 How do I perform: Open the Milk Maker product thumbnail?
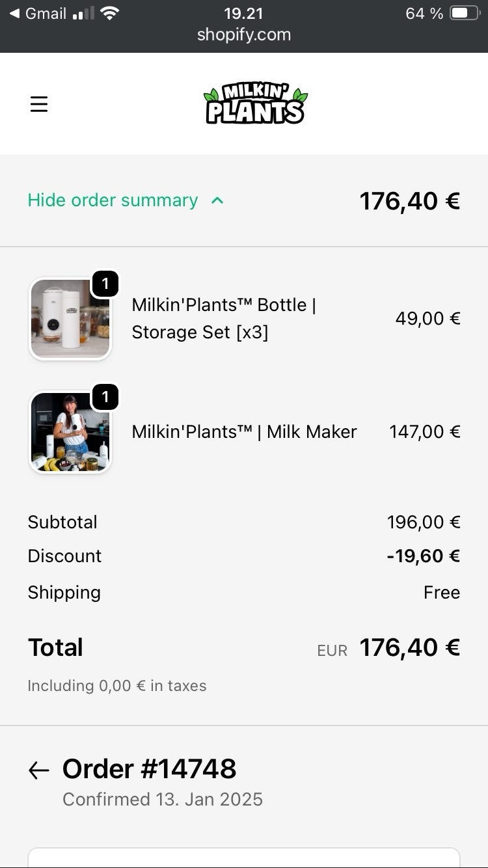pyautogui.click(x=70, y=433)
